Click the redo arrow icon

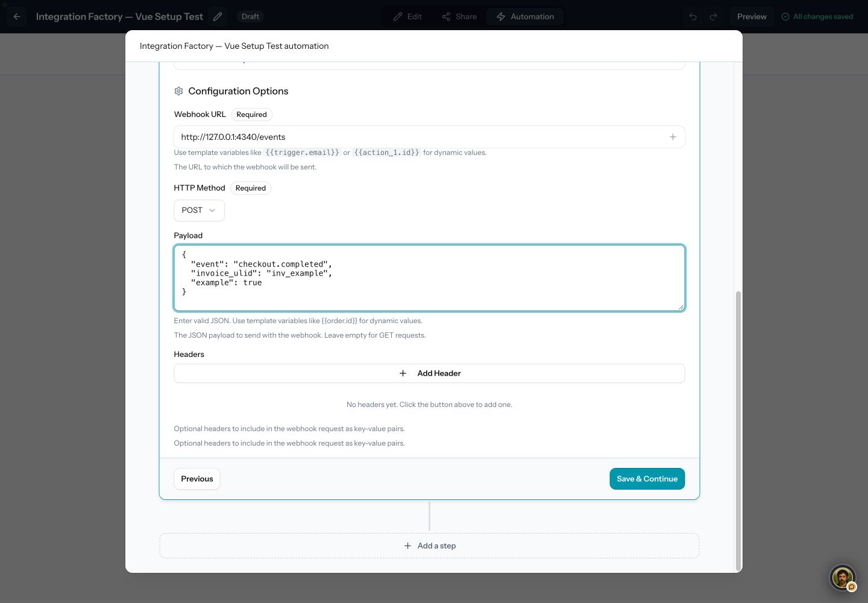pyautogui.click(x=714, y=17)
